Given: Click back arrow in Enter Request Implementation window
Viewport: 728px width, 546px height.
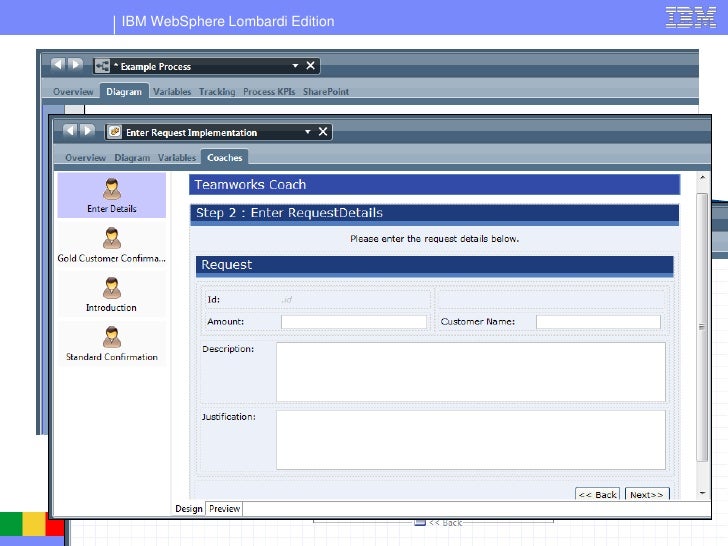Looking at the screenshot, I should click(x=70, y=130).
